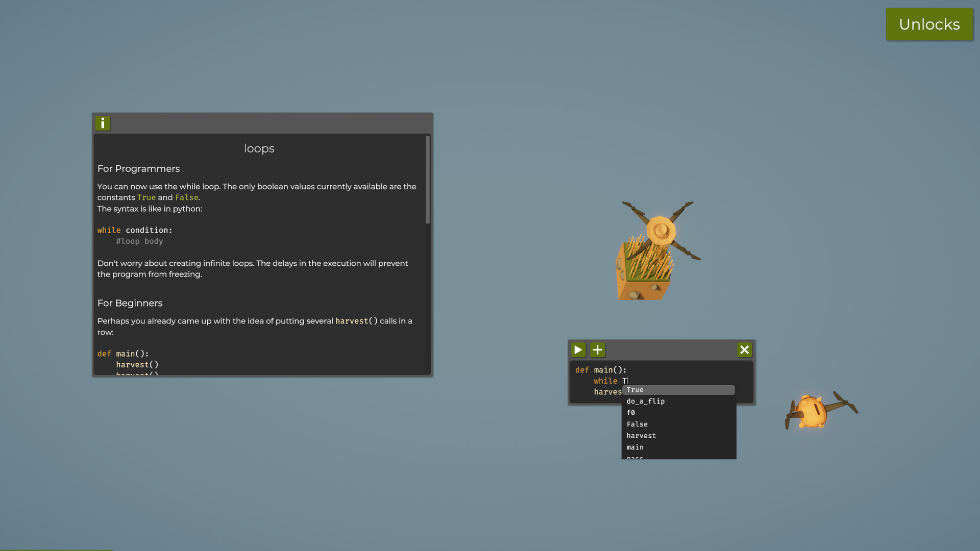Screen dimensions: 980x551
Task: Select "False" in the autocomplete suggestions
Action: click(x=637, y=424)
